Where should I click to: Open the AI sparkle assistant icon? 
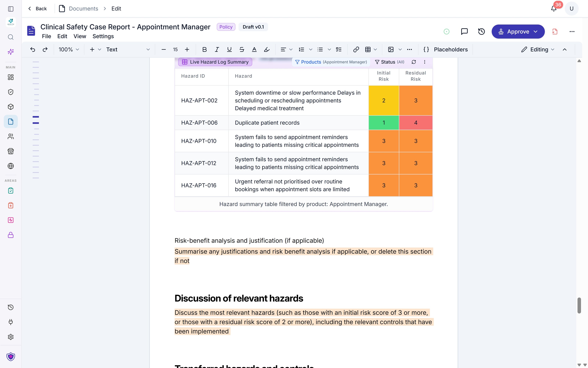click(x=11, y=52)
